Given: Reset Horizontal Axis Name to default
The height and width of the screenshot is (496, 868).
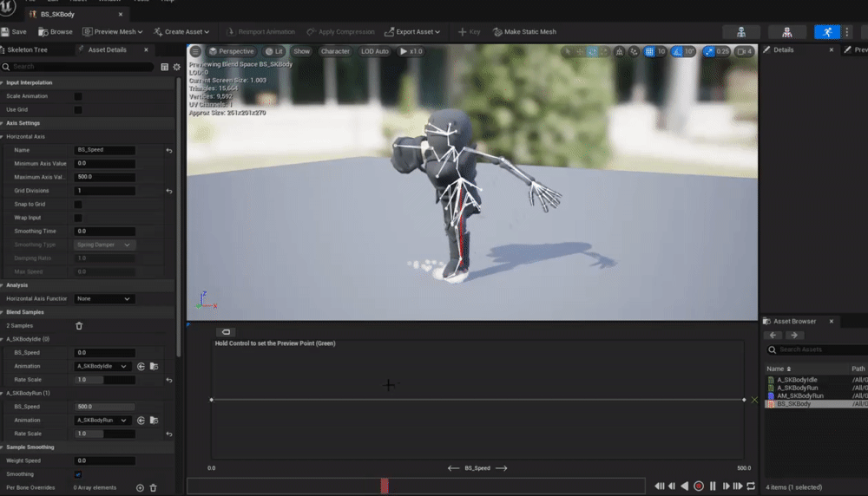Looking at the screenshot, I should (x=169, y=150).
